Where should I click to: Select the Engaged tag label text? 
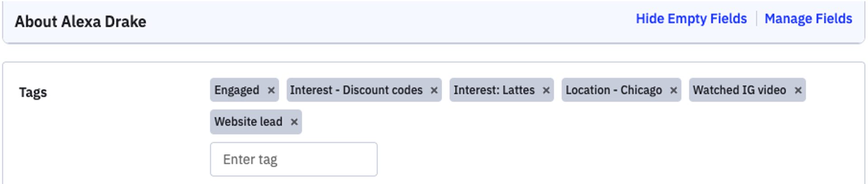[237, 90]
